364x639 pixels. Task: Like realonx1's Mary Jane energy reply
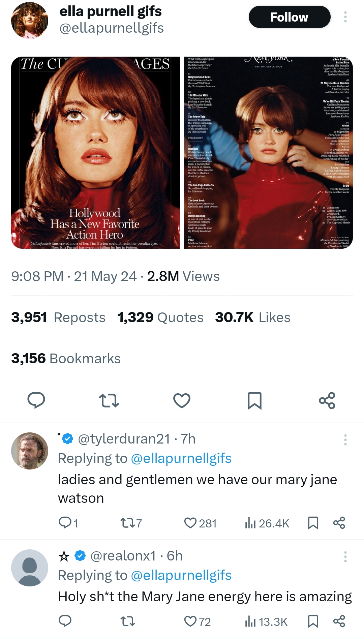point(190,621)
